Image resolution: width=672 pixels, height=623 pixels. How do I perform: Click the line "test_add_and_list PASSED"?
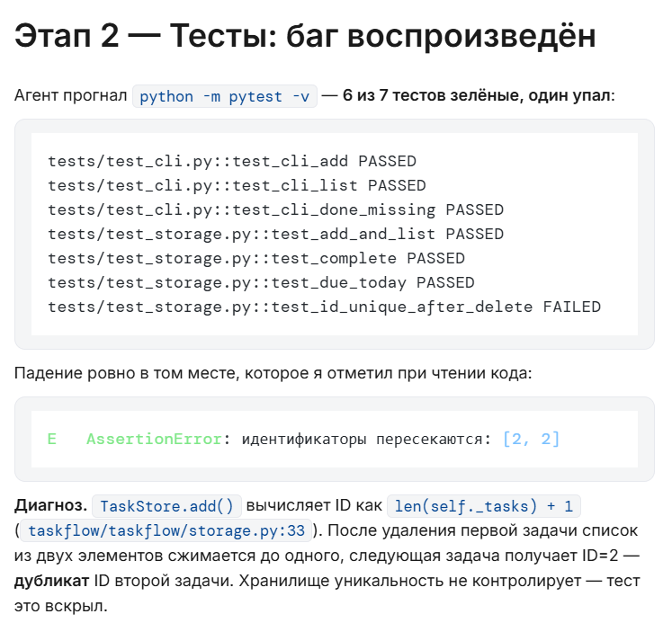[x=275, y=235]
